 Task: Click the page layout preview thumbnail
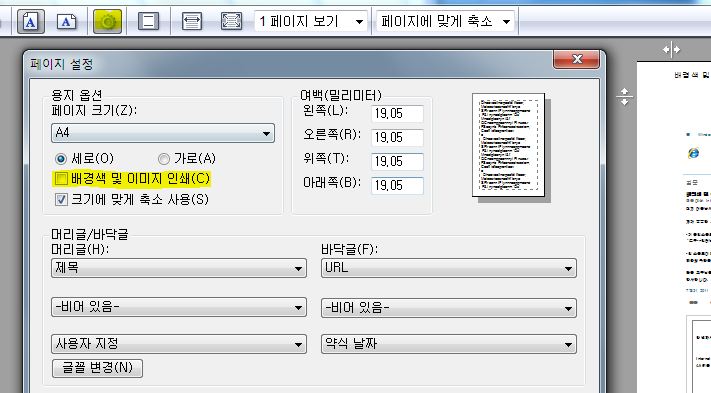(x=508, y=145)
